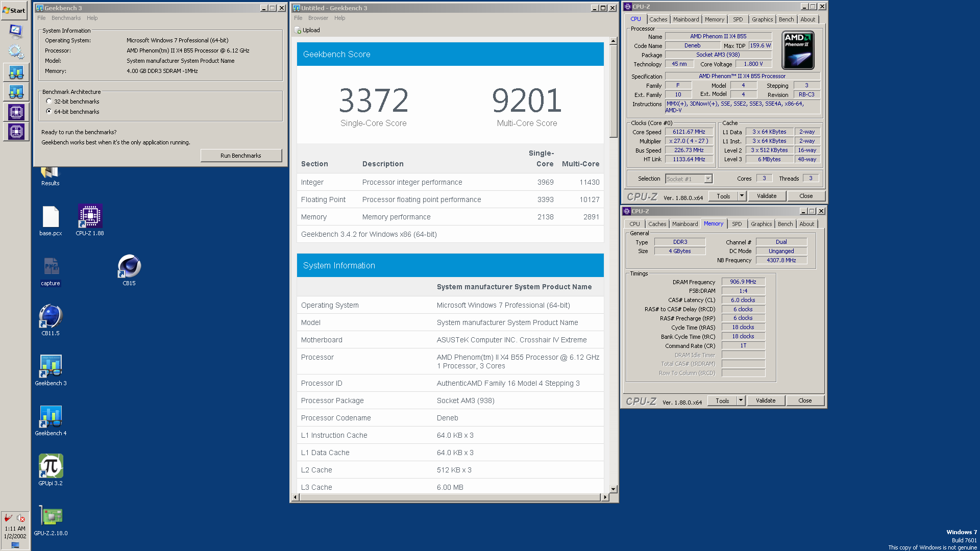
Task: Switch to SPD tab in upper CPU-Z
Action: pyautogui.click(x=738, y=19)
